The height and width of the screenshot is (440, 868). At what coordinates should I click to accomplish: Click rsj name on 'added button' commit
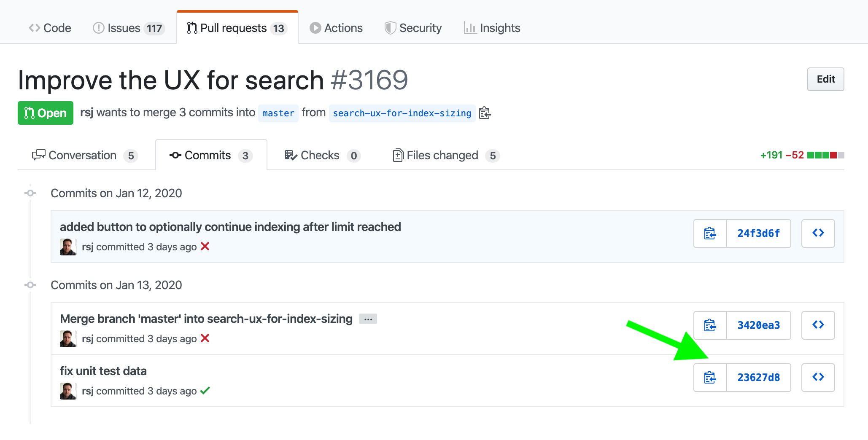88,247
